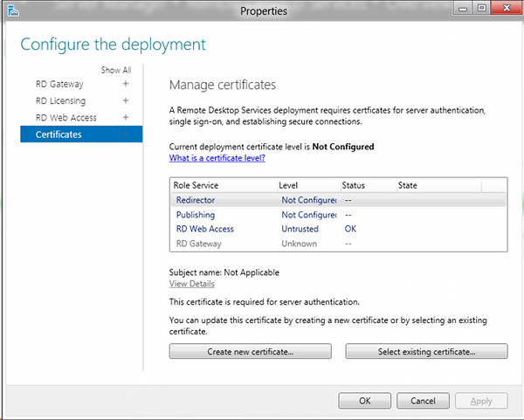Sort by State column header
Image resolution: width=524 pixels, height=420 pixels.
[x=439, y=185]
